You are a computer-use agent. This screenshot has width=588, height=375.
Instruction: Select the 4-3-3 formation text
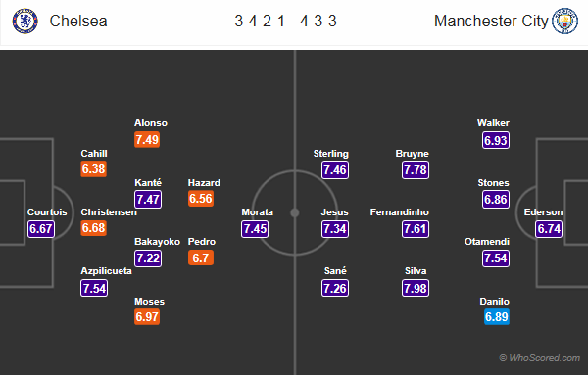coord(318,21)
